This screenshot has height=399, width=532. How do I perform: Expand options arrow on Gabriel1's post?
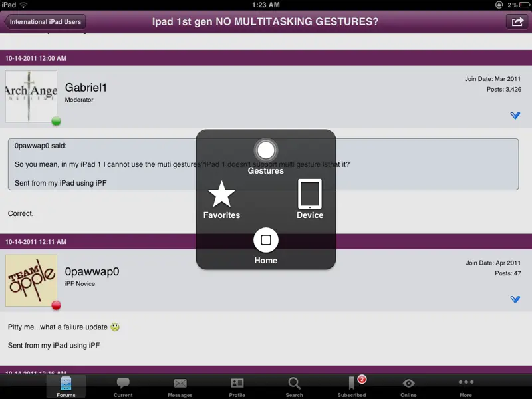(x=515, y=116)
